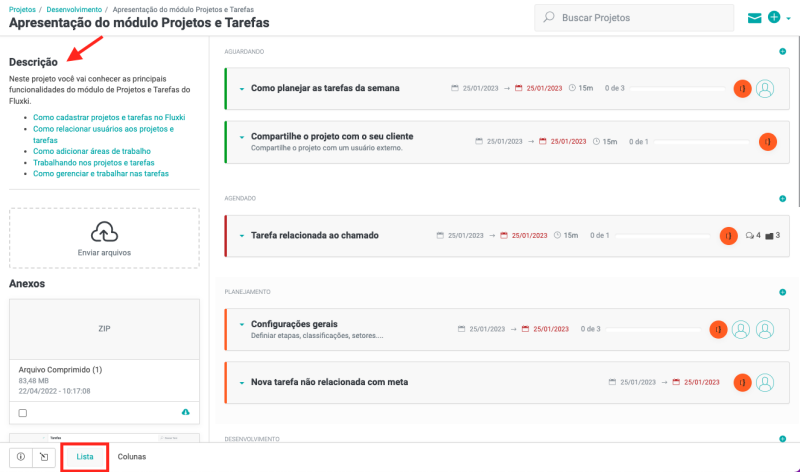Image resolution: width=800 pixels, height=472 pixels.
Task: Click the info icon button in the bottom bar
Action: [21, 457]
